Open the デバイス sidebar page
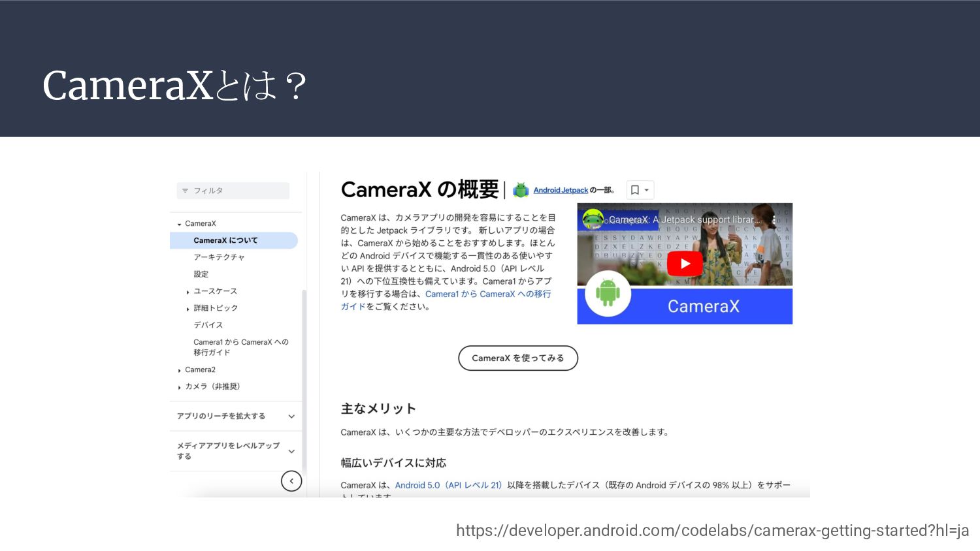Image resolution: width=980 pixels, height=551 pixels. pos(208,325)
